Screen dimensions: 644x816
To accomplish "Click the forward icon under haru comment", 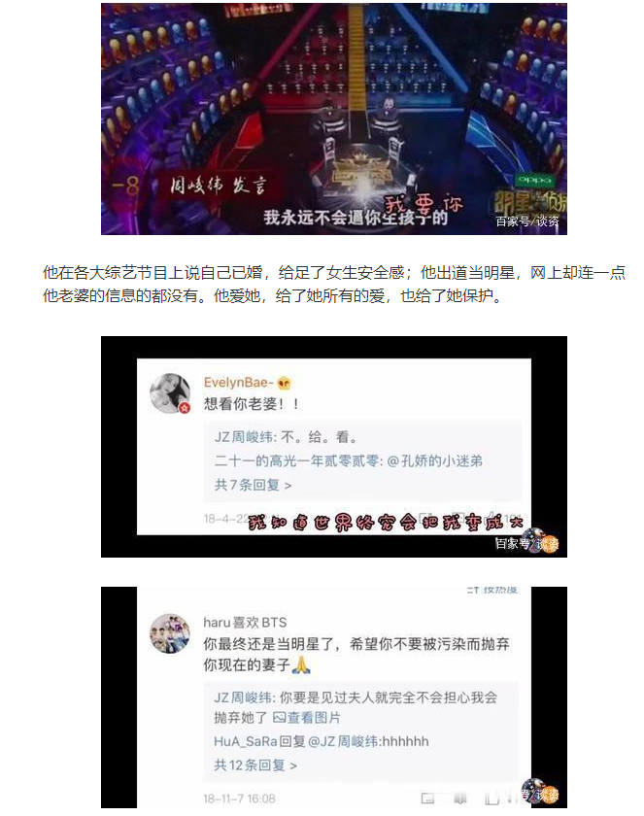I will (427, 798).
